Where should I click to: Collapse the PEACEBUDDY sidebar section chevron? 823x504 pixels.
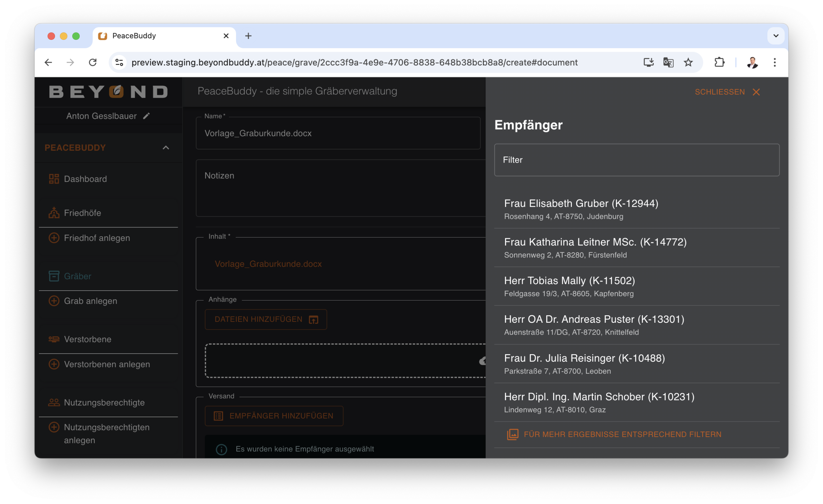pos(166,148)
